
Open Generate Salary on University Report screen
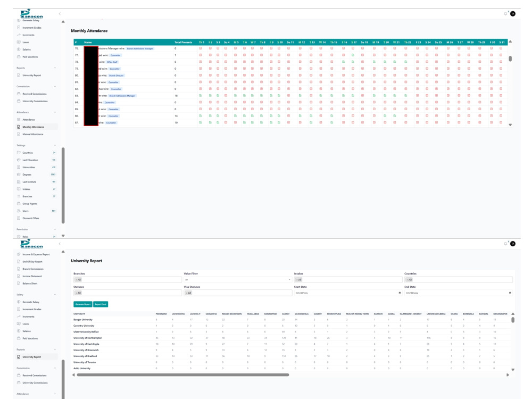(31, 302)
